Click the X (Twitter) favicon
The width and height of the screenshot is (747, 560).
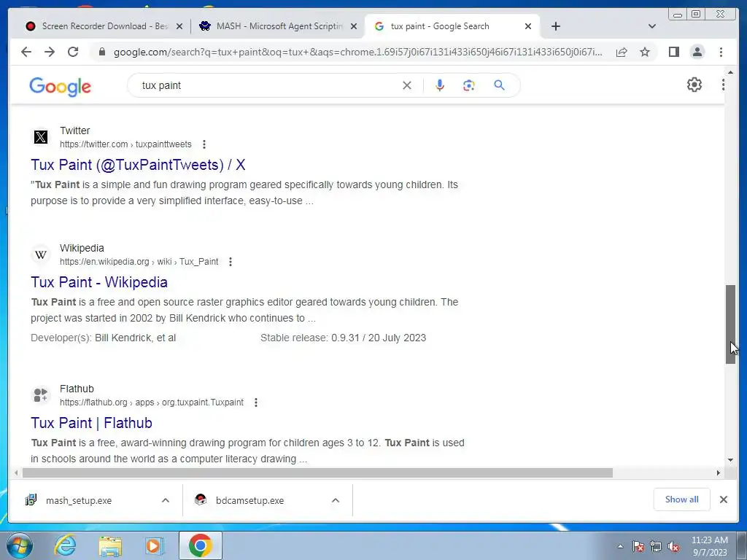pos(41,137)
